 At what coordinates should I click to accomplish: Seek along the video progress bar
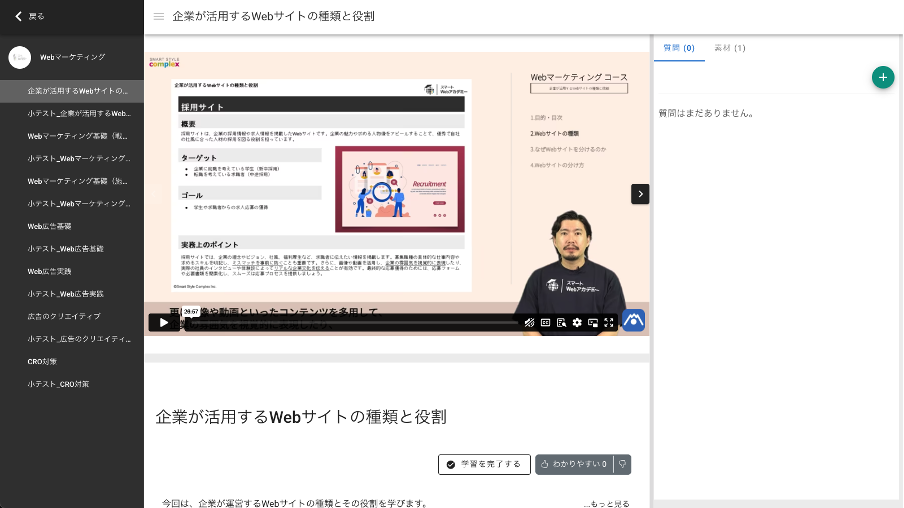tap(352, 322)
